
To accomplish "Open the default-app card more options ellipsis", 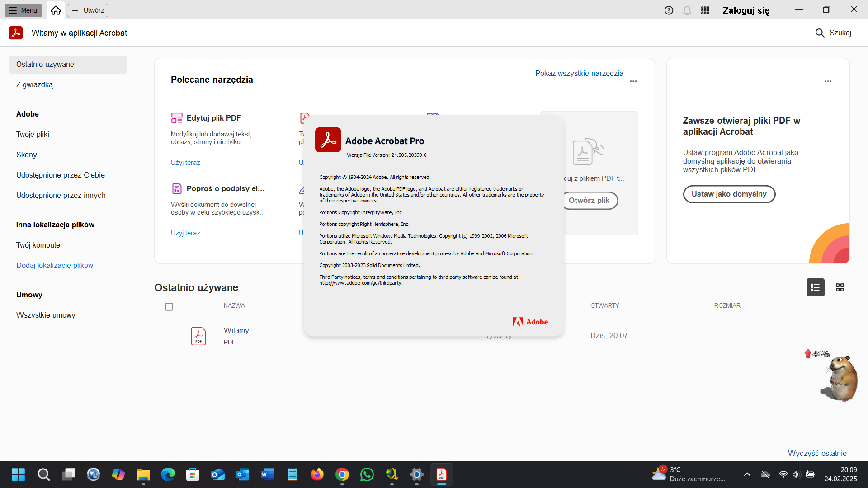I will point(828,82).
